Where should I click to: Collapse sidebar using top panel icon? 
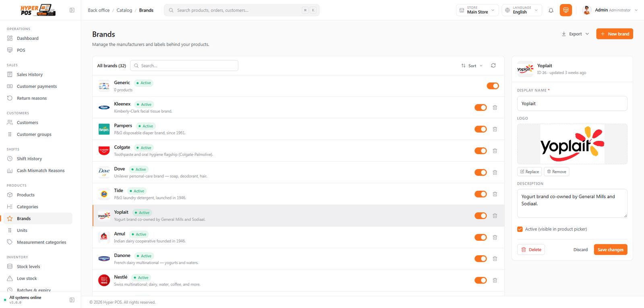point(72,10)
